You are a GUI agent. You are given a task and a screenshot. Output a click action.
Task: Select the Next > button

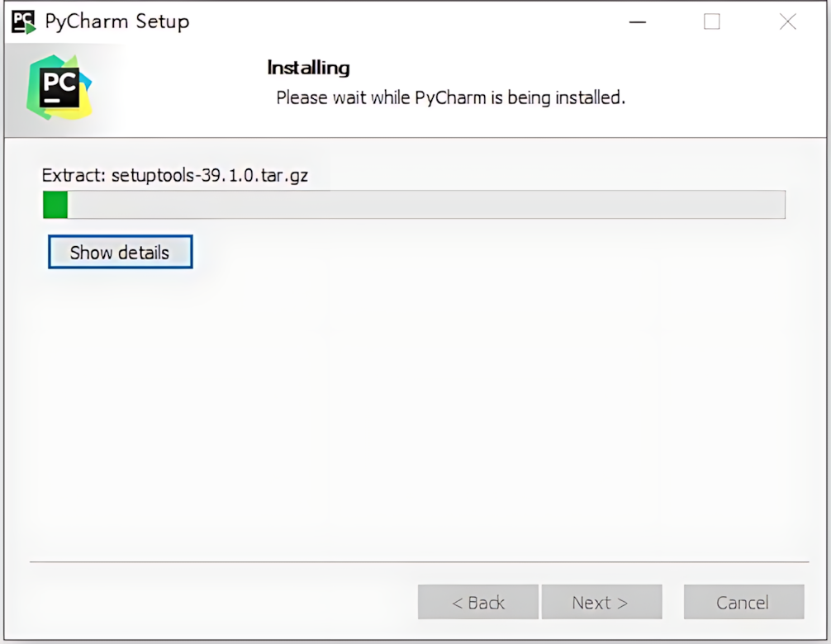click(x=601, y=602)
